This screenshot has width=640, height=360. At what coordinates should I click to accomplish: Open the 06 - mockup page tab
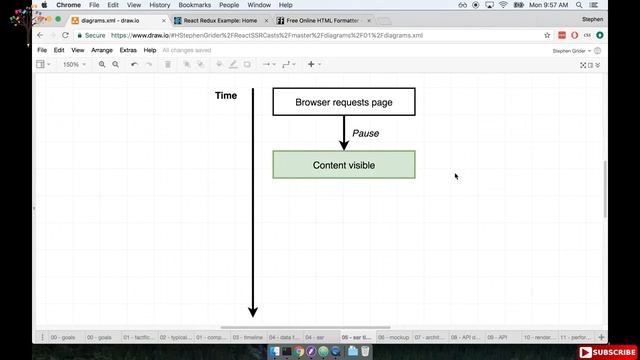click(x=393, y=337)
